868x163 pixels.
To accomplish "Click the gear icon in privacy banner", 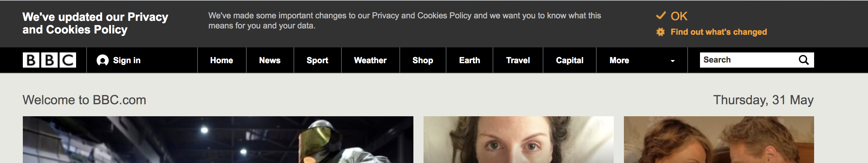I will point(660,32).
